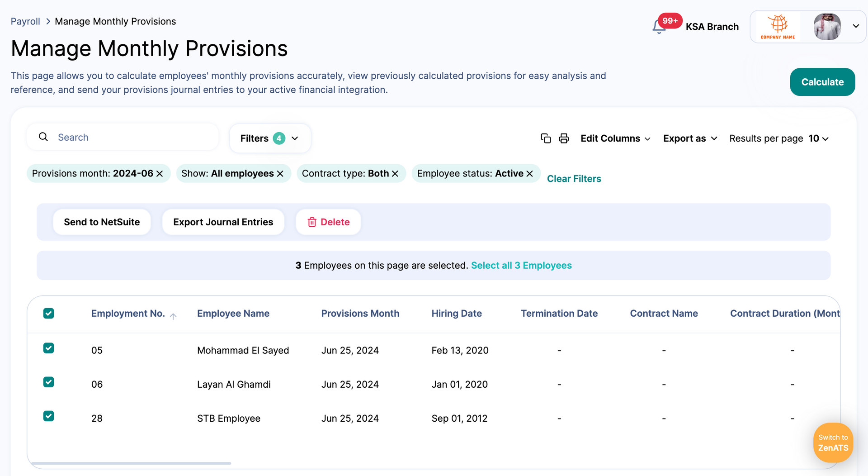Click employment number 28
Viewport: 868px width, 476px height.
tap(97, 419)
